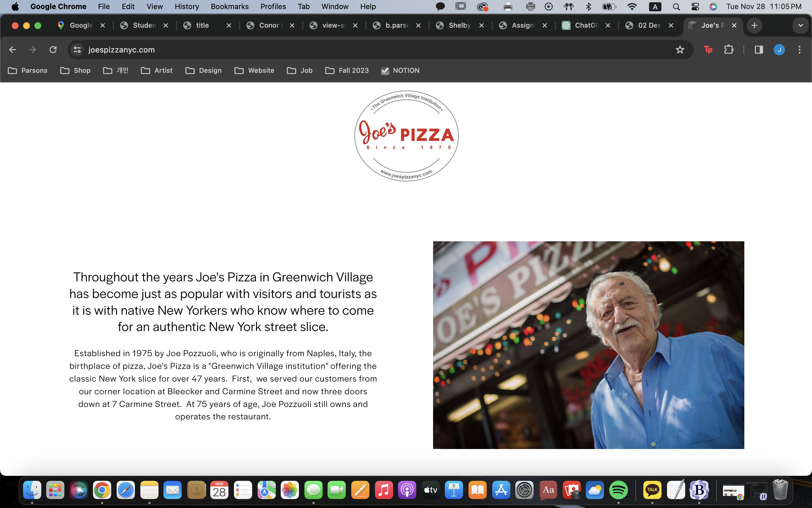
Task: Open the red Tp extension icon
Action: pos(708,50)
